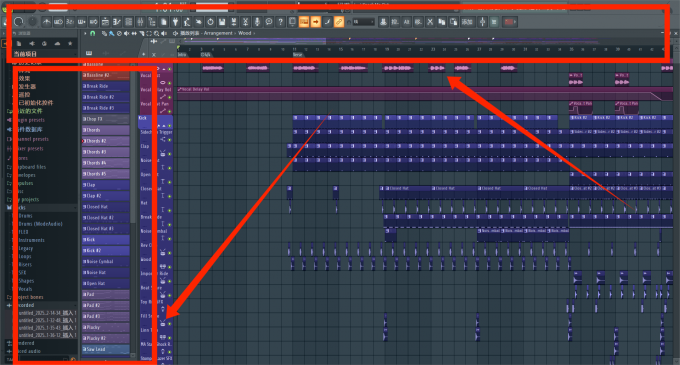Open the snap setting dropdown in main toolbar

(364, 22)
